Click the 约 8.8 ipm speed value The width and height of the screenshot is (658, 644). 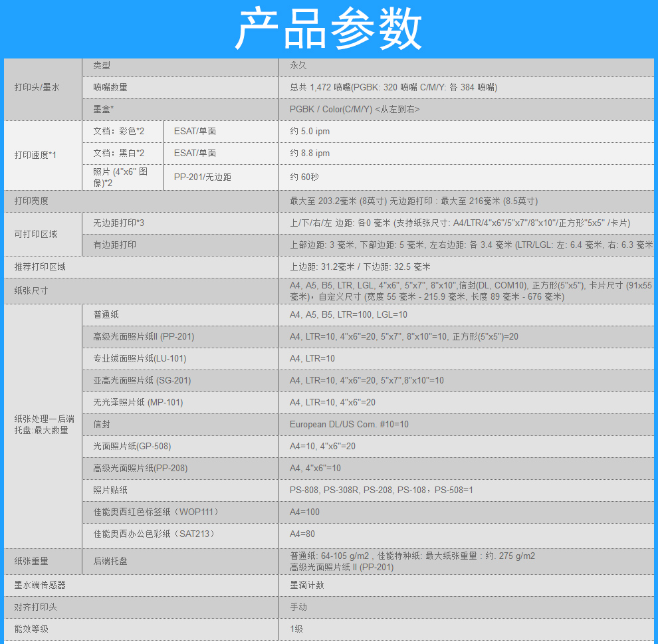pos(310,154)
